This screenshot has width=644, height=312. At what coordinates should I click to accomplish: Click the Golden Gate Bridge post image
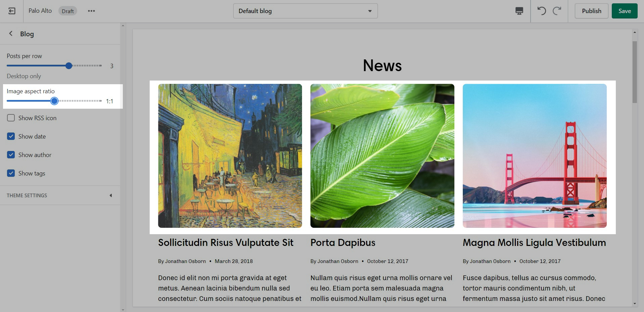534,156
